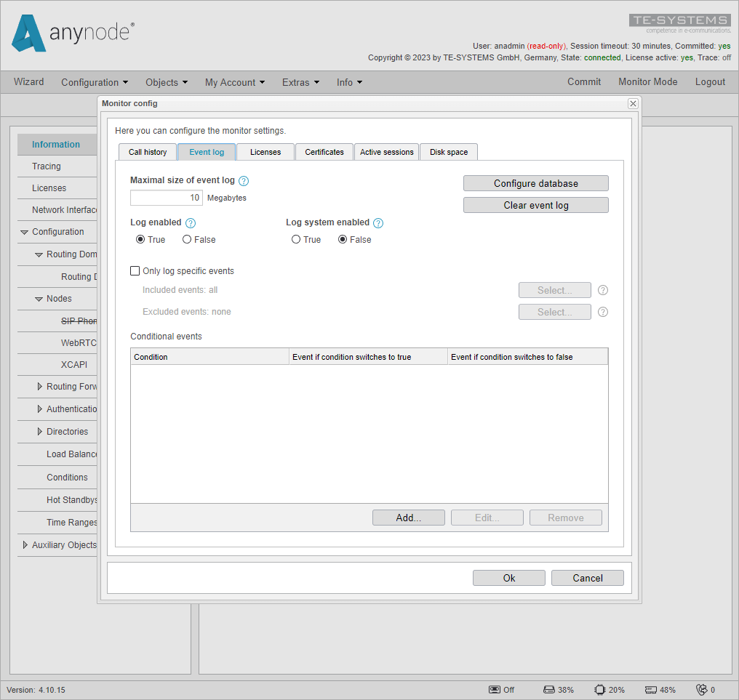Open help for Maximal size of event log
This screenshot has width=739, height=700.
244,180
